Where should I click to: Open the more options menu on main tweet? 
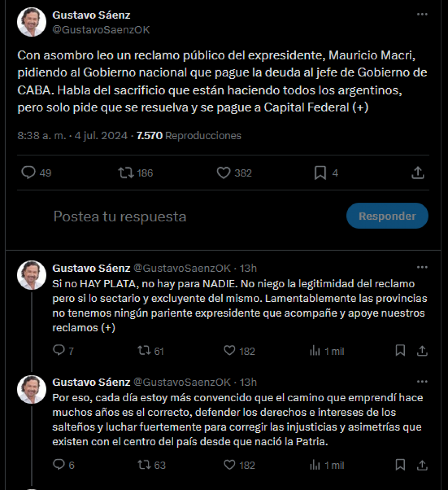tap(422, 14)
